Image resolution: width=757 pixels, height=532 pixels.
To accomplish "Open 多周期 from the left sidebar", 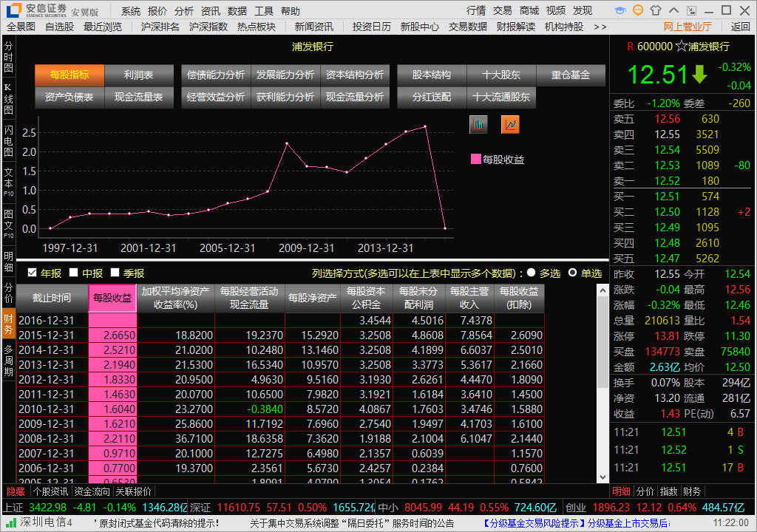I will coord(8,361).
